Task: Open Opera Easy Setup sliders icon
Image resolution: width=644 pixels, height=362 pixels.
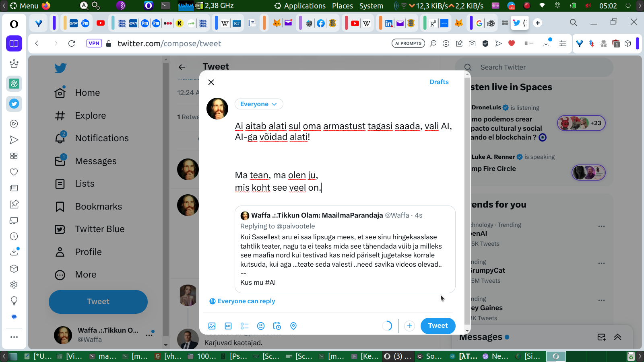Action: [x=563, y=43]
